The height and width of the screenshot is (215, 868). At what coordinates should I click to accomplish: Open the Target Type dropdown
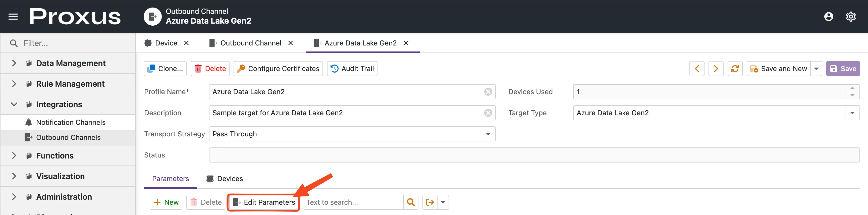[x=852, y=113]
